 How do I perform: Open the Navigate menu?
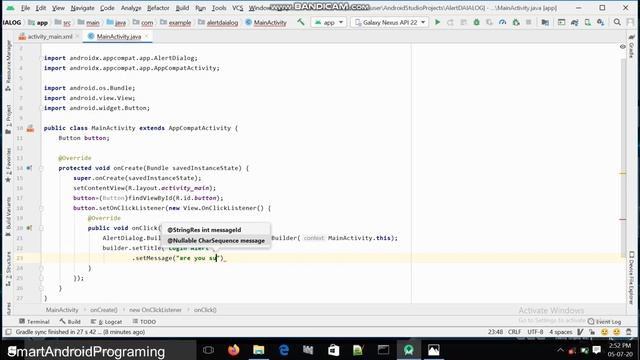coord(82,8)
